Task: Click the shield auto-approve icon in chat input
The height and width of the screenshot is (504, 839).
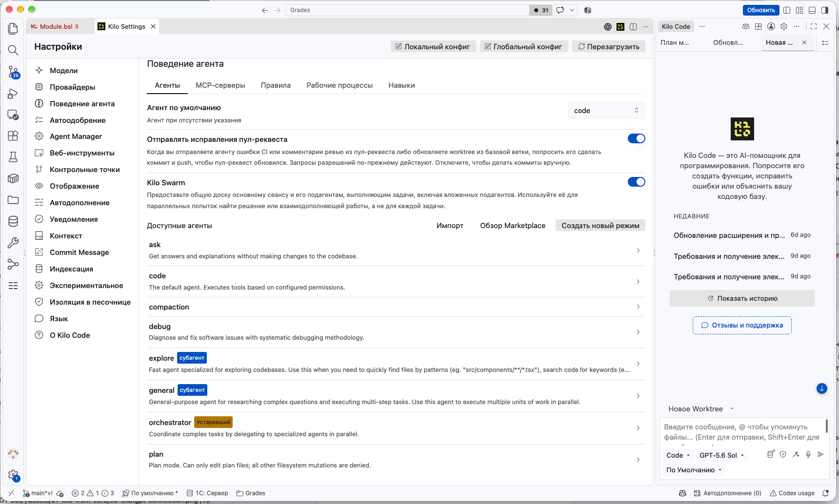Action: click(x=783, y=454)
